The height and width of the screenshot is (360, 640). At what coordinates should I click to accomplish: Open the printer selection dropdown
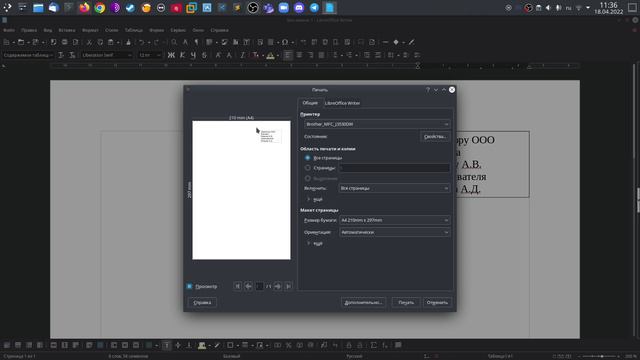click(377, 124)
